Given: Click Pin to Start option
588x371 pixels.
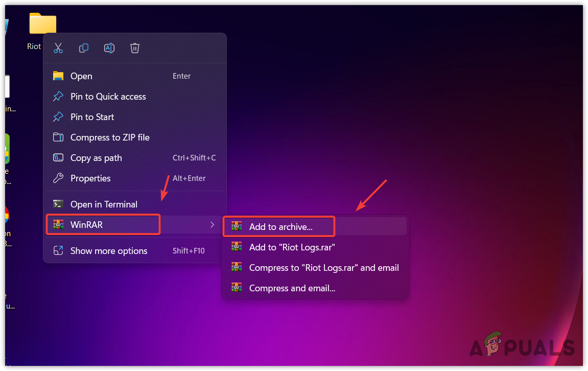Looking at the screenshot, I should pyautogui.click(x=92, y=117).
